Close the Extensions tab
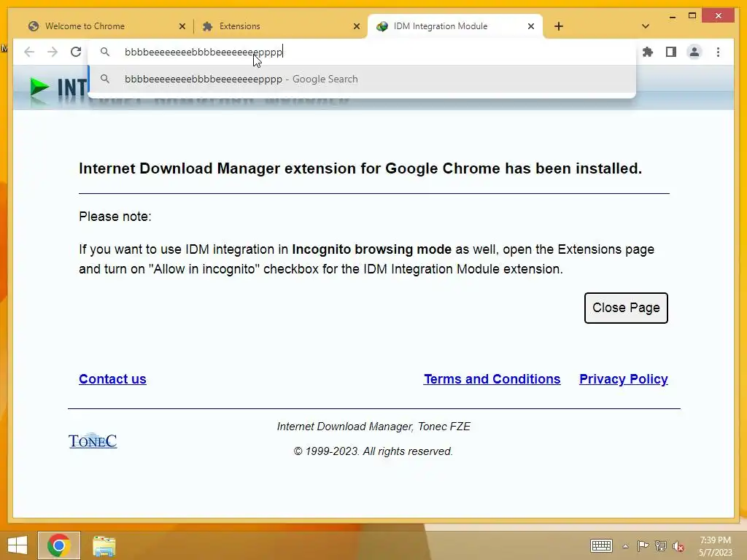 click(x=356, y=26)
